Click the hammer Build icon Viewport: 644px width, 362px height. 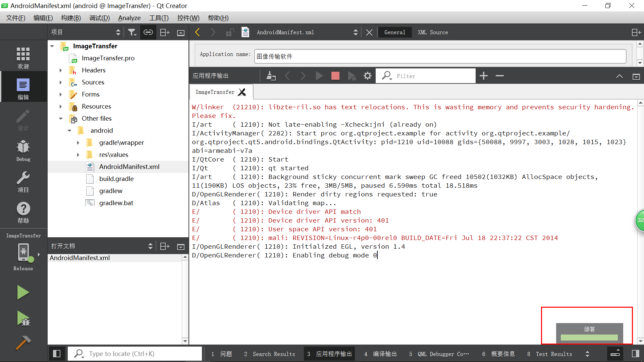pos(23,343)
